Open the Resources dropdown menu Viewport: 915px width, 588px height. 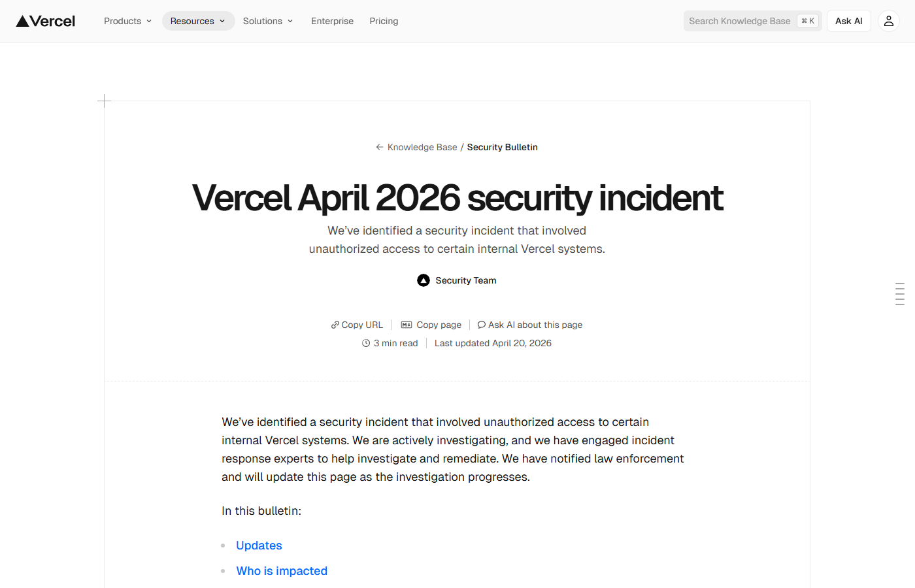tap(198, 20)
